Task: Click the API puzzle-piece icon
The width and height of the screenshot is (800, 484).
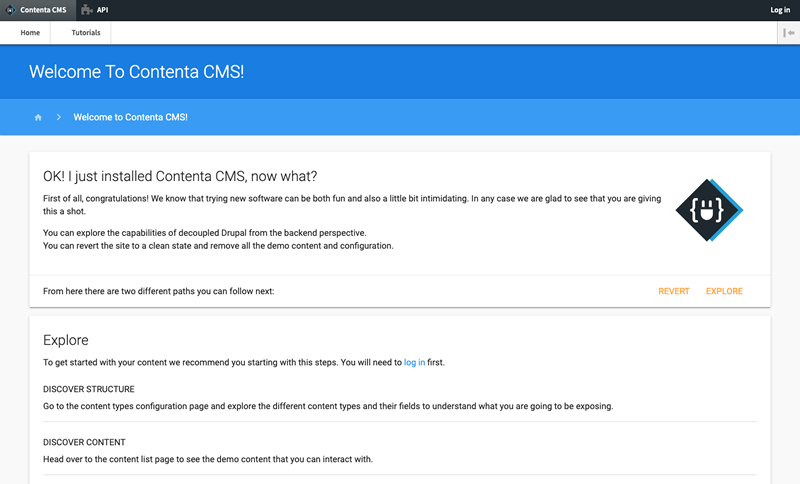Action: (87, 10)
